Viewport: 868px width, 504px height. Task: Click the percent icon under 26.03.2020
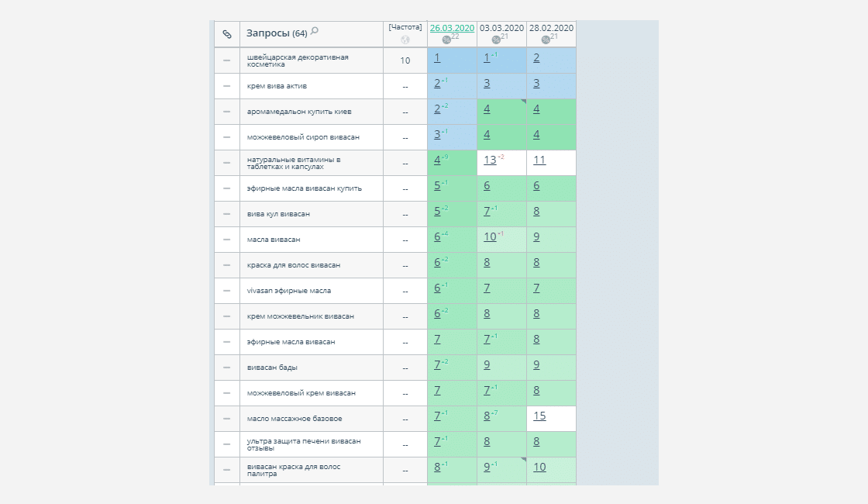pos(446,40)
